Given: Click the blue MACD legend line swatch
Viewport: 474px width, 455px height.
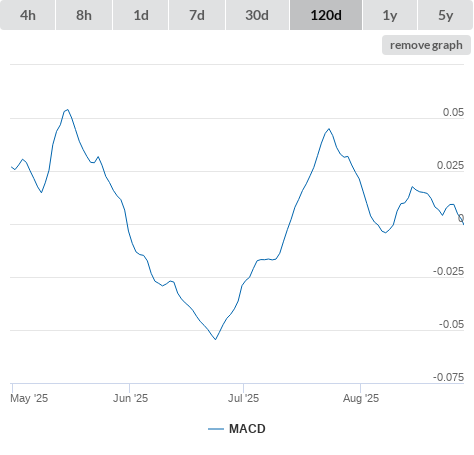Looking at the screenshot, I should pyautogui.click(x=216, y=429).
